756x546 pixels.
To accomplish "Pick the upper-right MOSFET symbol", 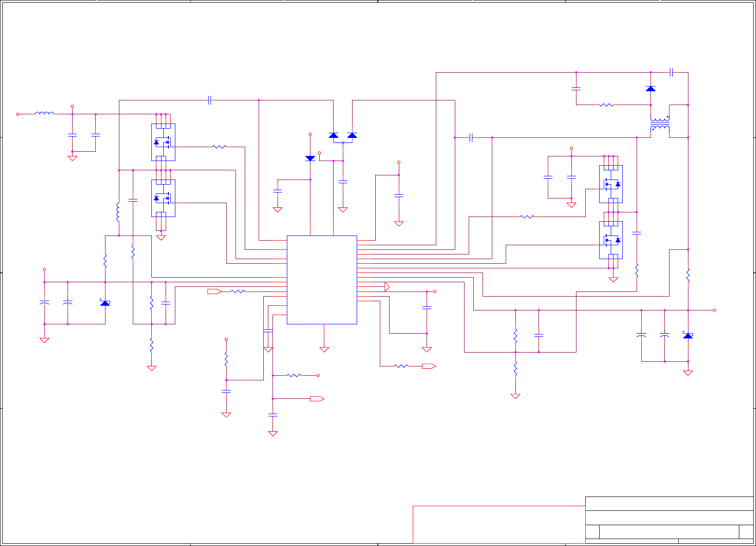I will click(x=611, y=184).
